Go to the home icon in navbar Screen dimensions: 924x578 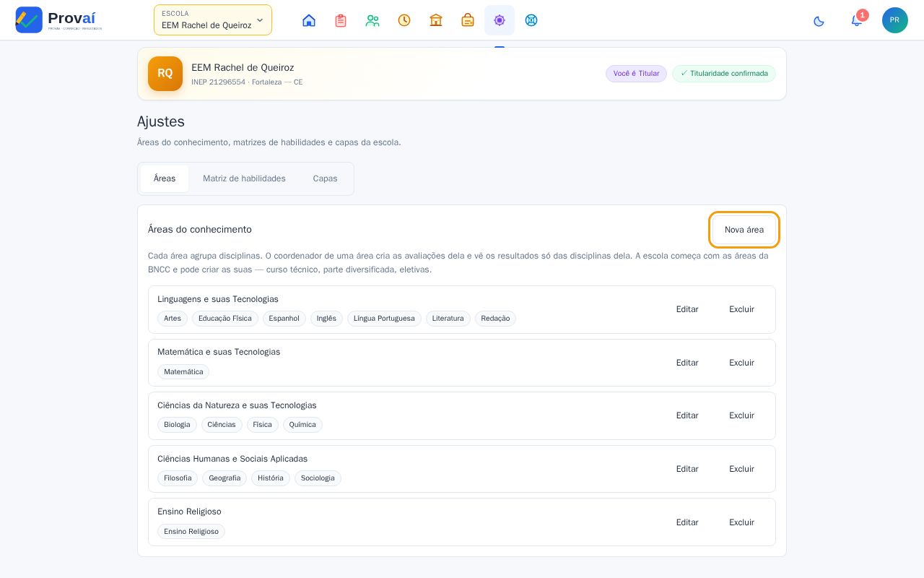click(x=309, y=20)
